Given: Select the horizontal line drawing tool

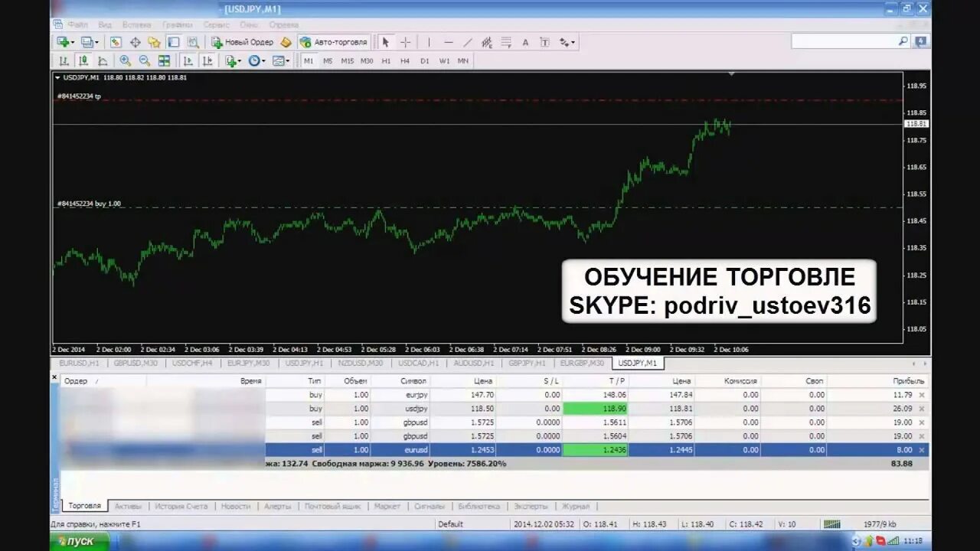Looking at the screenshot, I should 448,42.
